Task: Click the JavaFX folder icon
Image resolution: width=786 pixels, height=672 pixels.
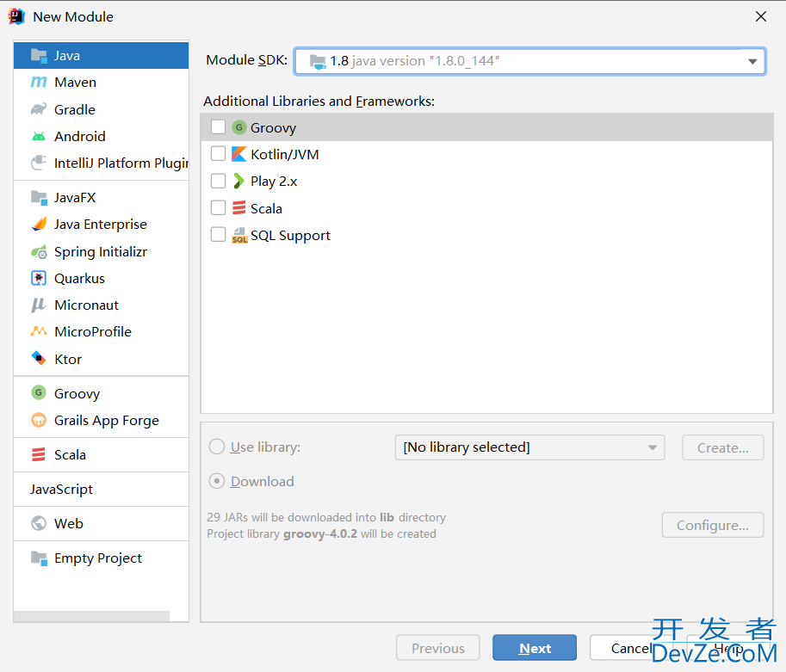Action: click(x=39, y=197)
